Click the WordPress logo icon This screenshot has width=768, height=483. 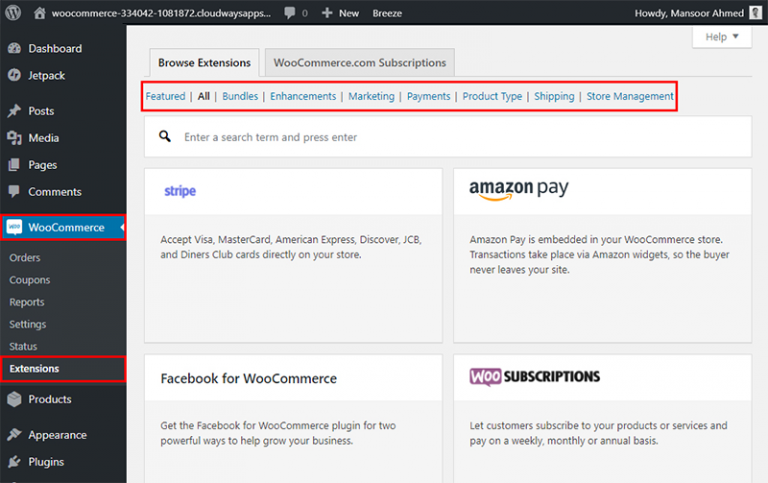click(13, 13)
